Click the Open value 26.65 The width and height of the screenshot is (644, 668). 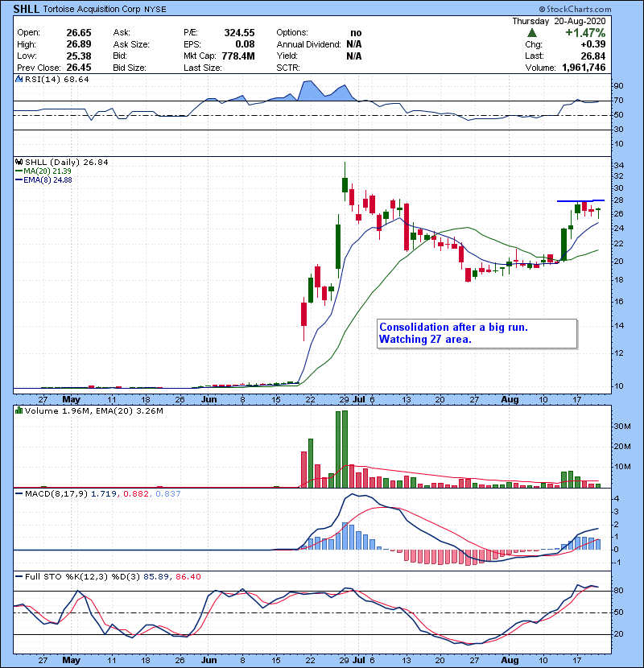pos(79,33)
